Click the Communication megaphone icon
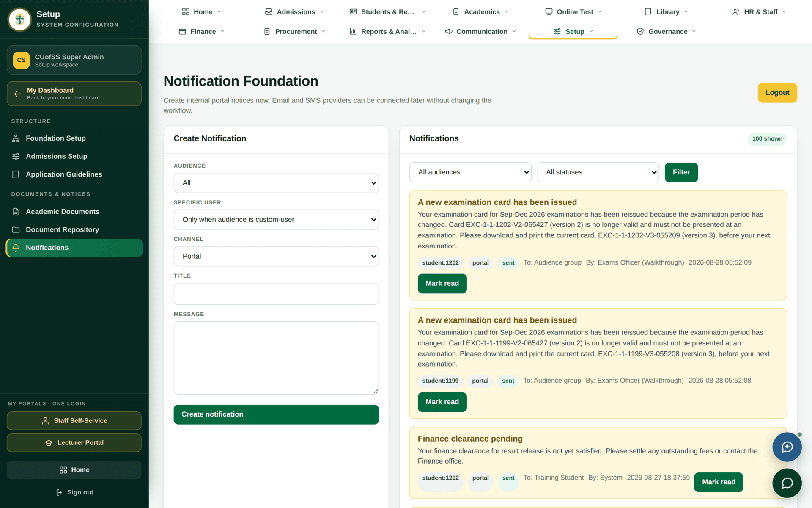The image size is (812, 508). 449,32
